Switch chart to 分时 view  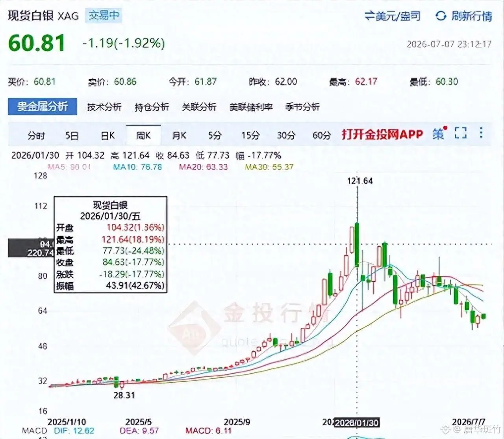[x=36, y=136]
